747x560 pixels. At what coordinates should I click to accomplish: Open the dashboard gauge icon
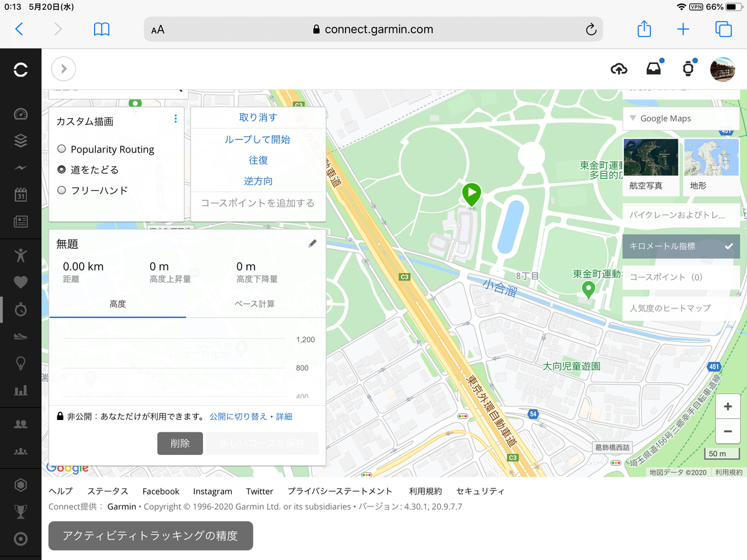tap(21, 114)
